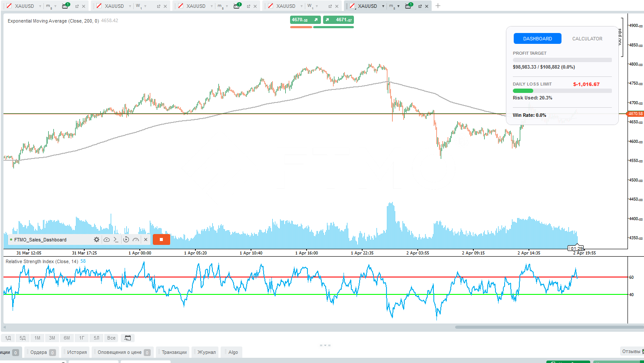Add a new chart tab with plus

438,6
